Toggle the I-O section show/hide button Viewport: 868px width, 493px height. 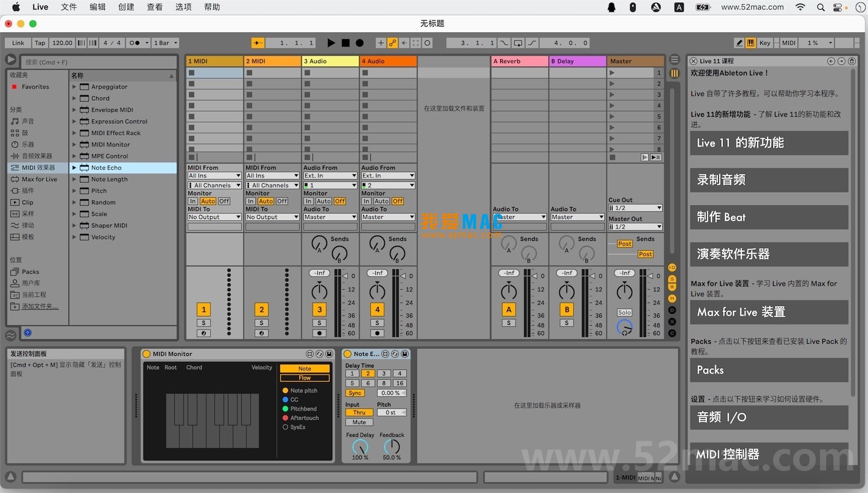pyautogui.click(x=672, y=268)
